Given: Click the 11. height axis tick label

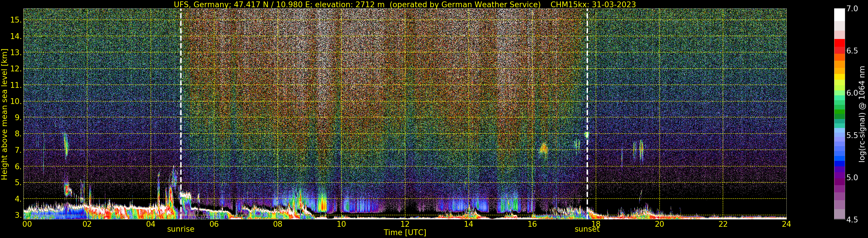Looking at the screenshot, I should [x=16, y=85].
